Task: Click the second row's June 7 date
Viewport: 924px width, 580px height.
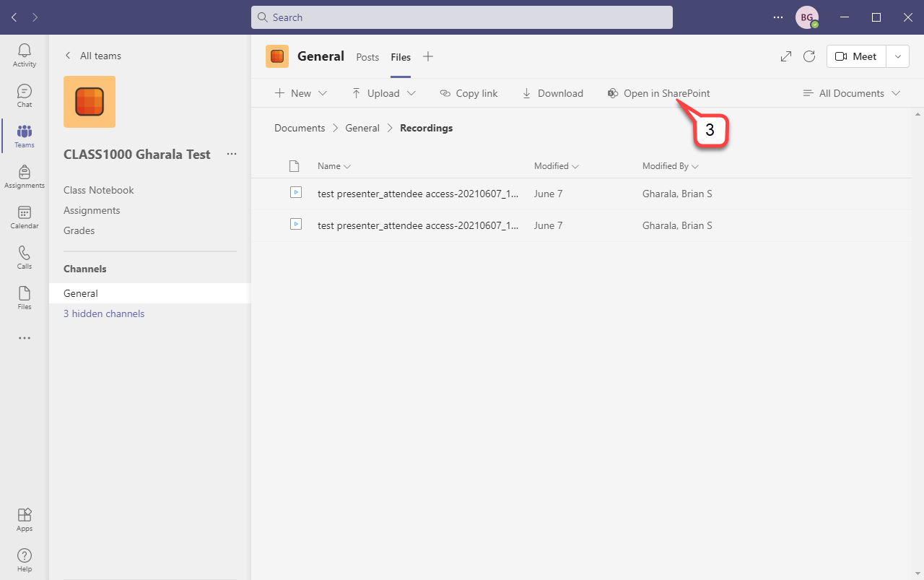Action: click(x=548, y=225)
